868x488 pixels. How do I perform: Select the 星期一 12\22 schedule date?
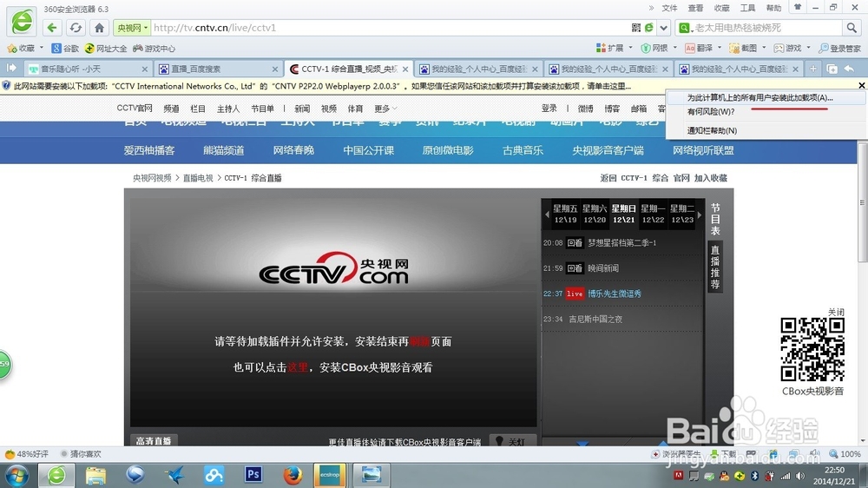click(x=653, y=214)
